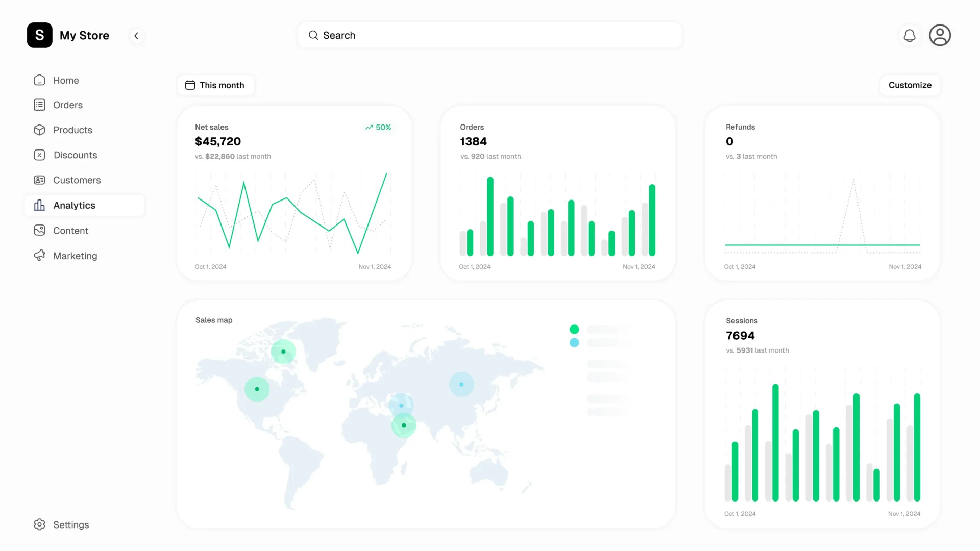Click the 50% trend indicator on Net sales
Viewport: 980px width, 551px height.
click(x=378, y=128)
